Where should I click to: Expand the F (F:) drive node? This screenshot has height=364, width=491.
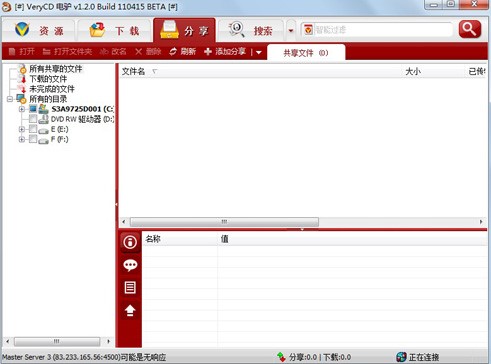[22, 139]
